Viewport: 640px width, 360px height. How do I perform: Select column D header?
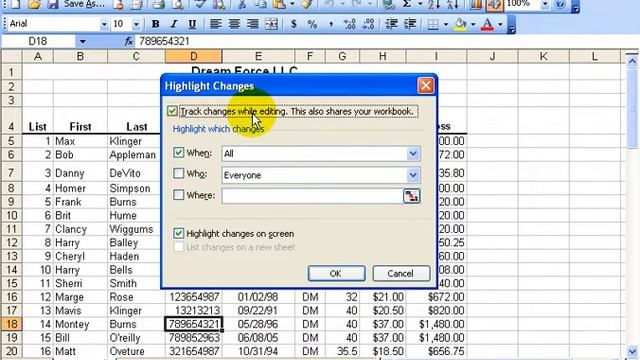coord(193,56)
